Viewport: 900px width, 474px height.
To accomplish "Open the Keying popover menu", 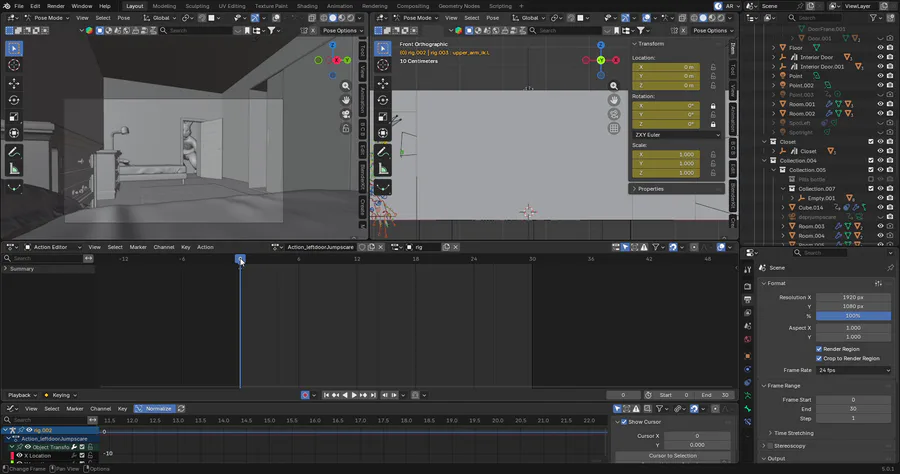I will pyautogui.click(x=61, y=395).
